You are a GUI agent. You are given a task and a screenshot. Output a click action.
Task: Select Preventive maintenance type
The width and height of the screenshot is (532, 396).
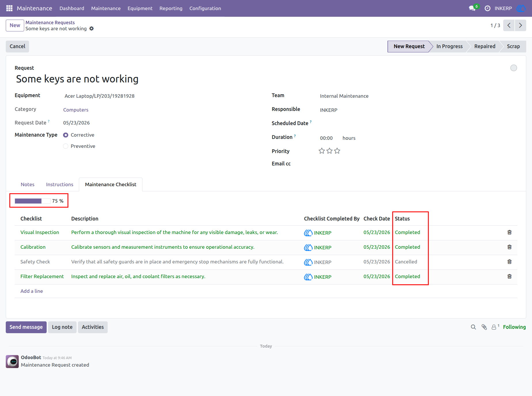[66, 146]
